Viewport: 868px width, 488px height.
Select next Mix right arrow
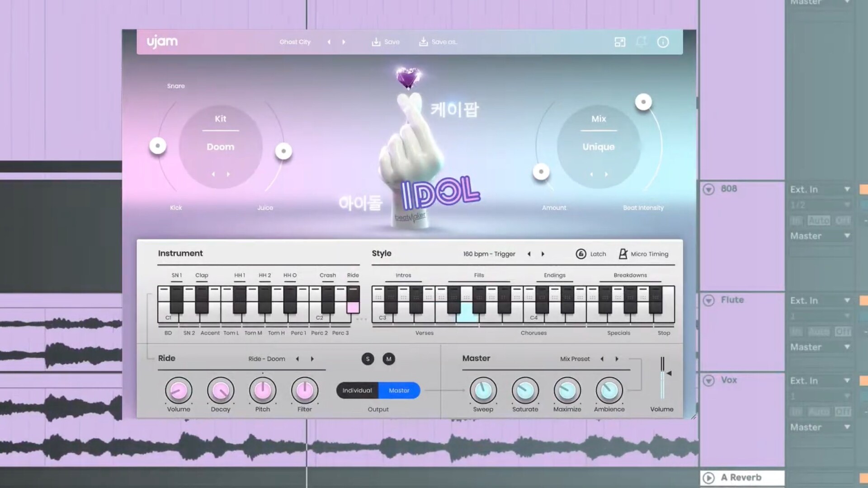point(606,174)
